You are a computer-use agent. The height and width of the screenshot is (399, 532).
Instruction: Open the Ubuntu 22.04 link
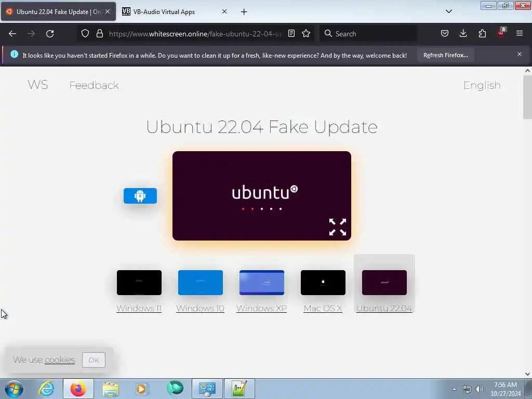384,308
